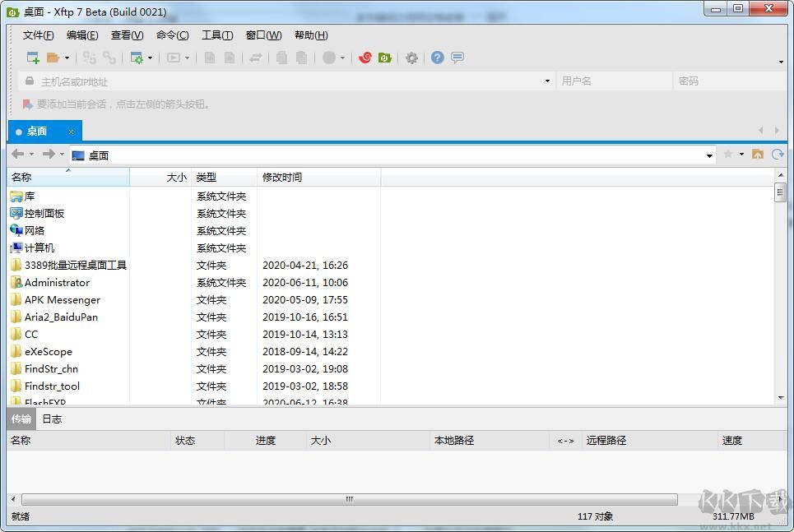This screenshot has height=532, width=794.
Task: Open the 工具 menu
Action: 217,35
